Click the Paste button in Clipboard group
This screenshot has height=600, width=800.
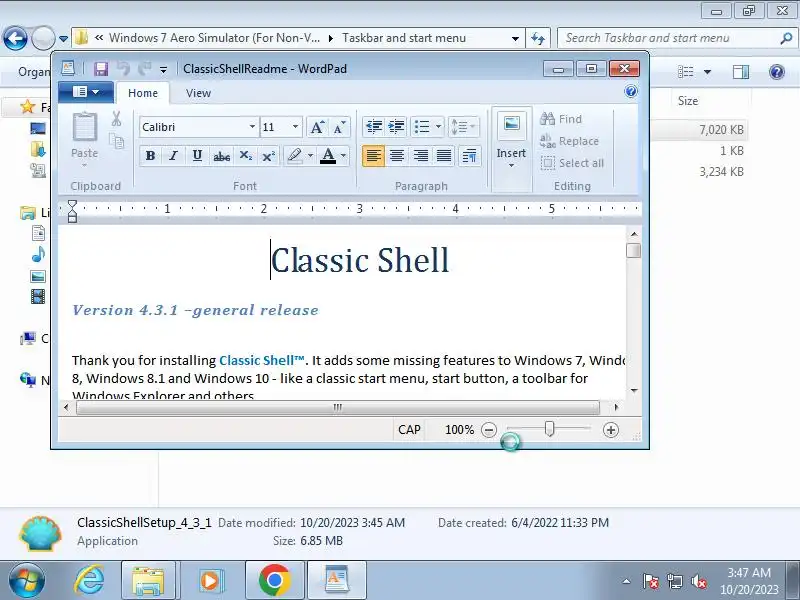click(x=85, y=139)
